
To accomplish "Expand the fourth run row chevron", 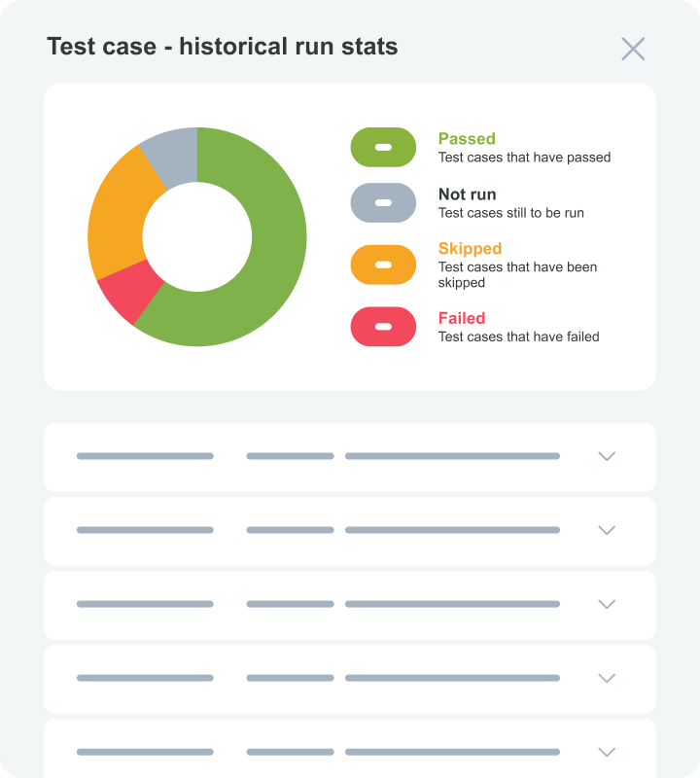I will [x=607, y=678].
